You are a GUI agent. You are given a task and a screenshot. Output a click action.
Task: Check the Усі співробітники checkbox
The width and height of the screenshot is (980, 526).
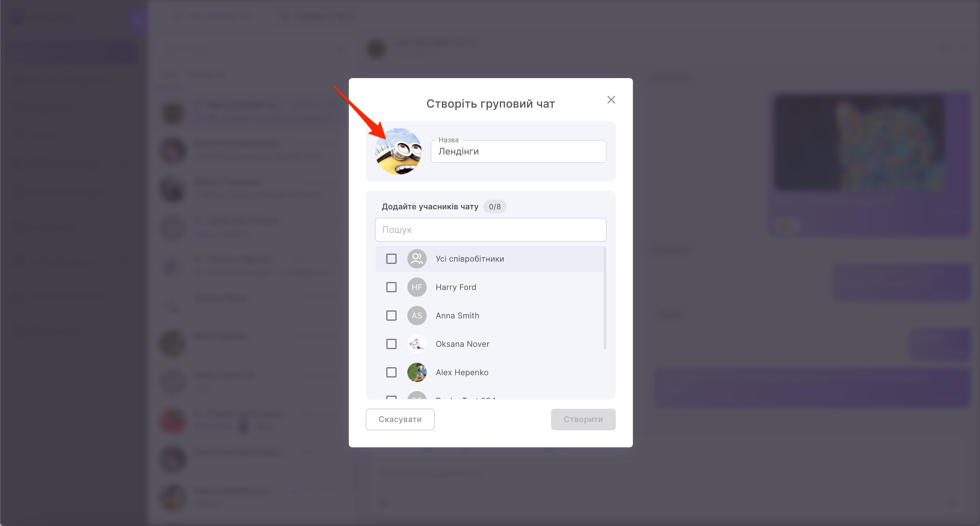coord(391,259)
